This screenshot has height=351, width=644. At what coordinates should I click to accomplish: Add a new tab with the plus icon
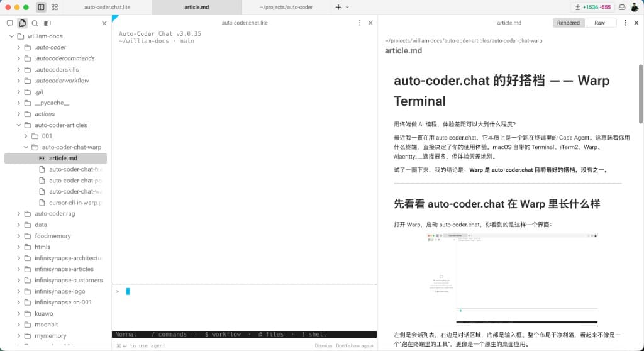[338, 7]
